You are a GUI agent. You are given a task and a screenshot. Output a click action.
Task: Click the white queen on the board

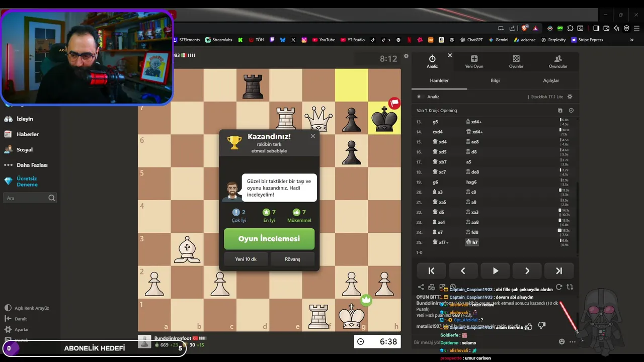click(x=318, y=118)
